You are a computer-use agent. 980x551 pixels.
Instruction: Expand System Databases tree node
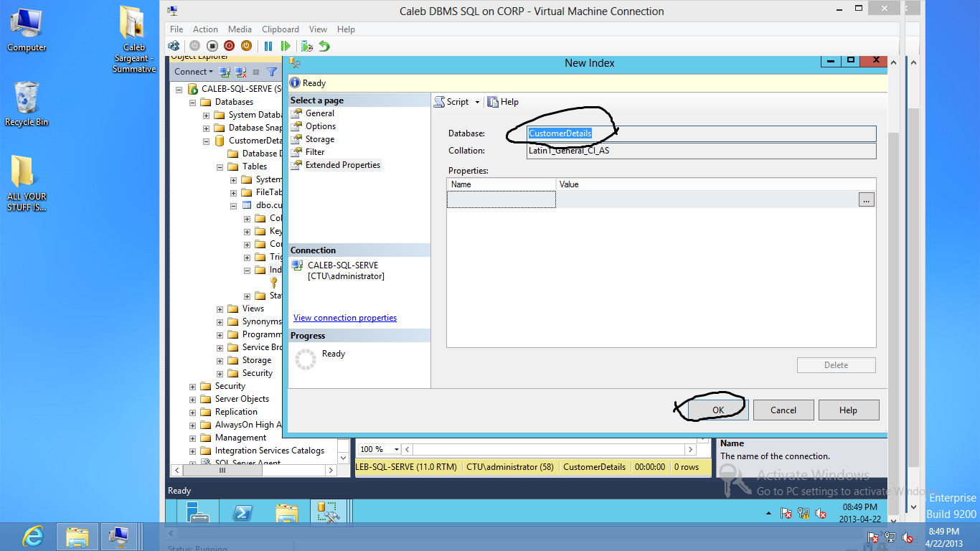(206, 115)
